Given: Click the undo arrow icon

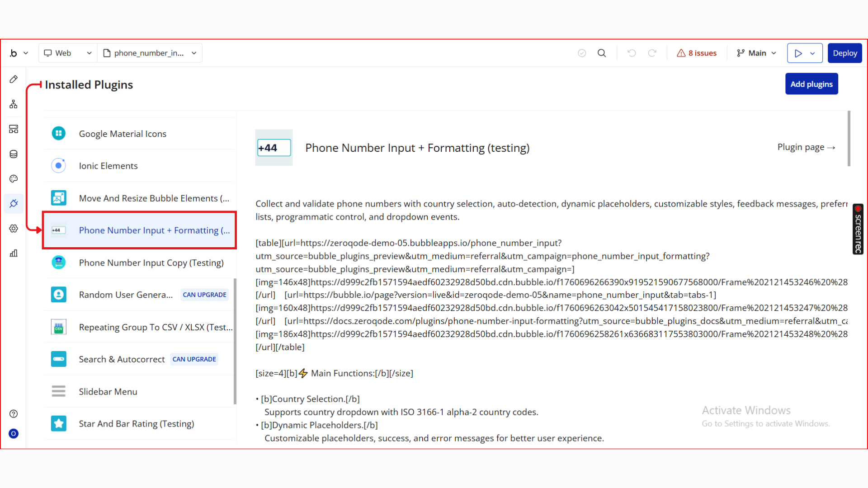Looking at the screenshot, I should [x=632, y=53].
